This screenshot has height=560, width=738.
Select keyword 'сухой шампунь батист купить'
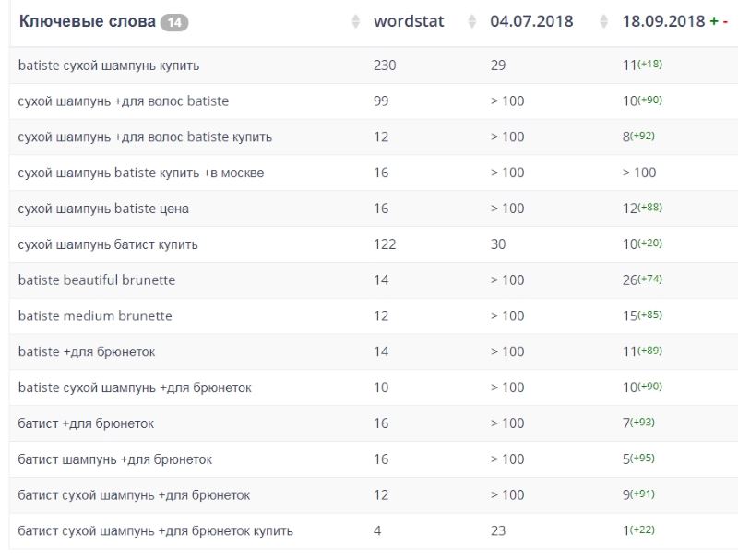(108, 244)
